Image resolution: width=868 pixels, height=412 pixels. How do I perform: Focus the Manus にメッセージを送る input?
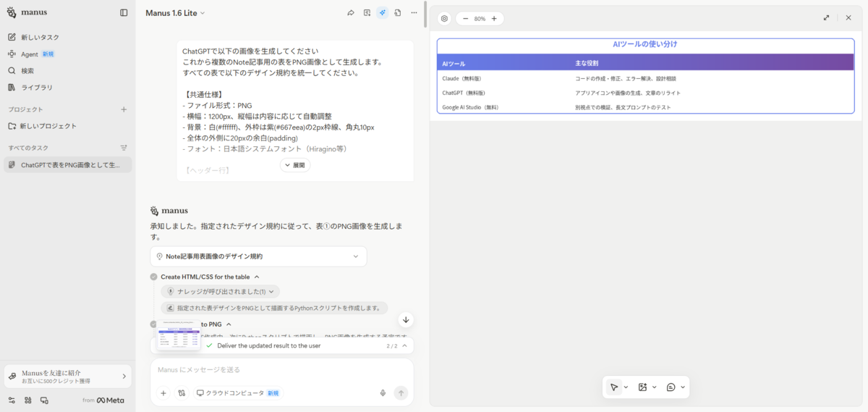[282, 370]
